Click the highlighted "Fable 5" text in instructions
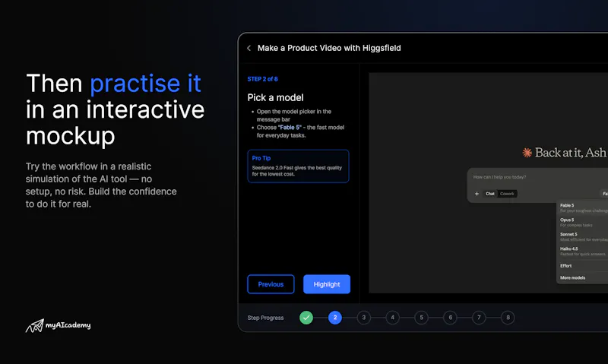The width and height of the screenshot is (608, 364). point(290,128)
